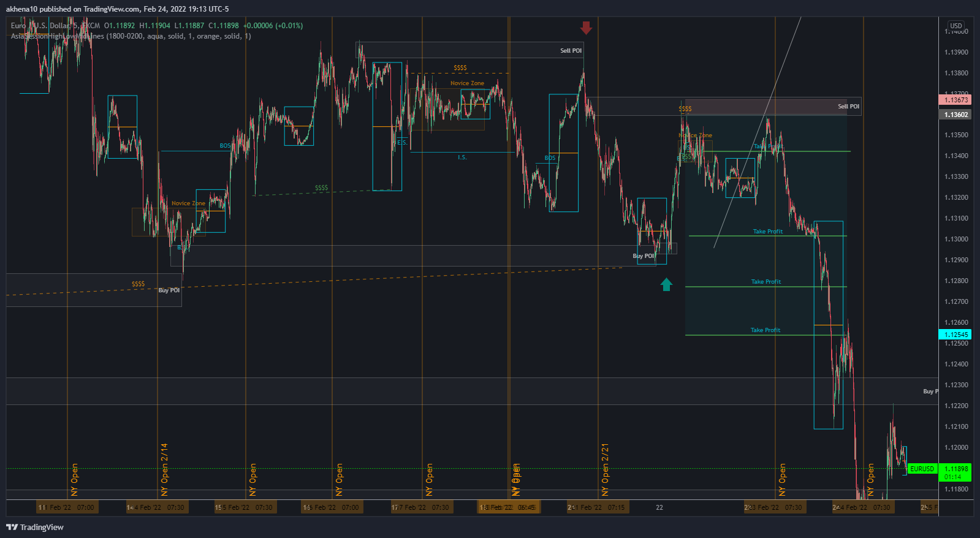Click the red 1.13673 price label
980x538 pixels.
point(955,100)
